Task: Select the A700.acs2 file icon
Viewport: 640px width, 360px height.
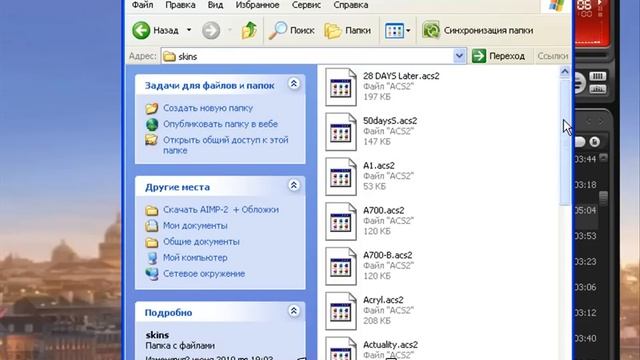Action: tap(341, 222)
